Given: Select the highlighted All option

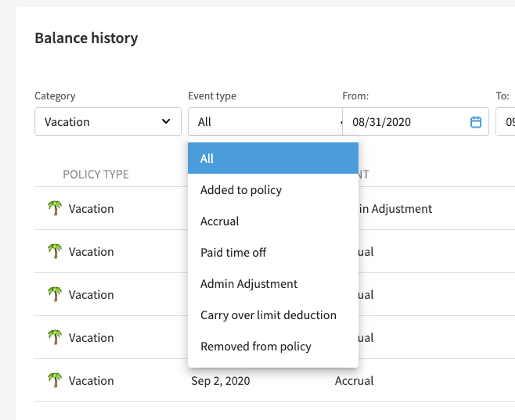Looking at the screenshot, I should (x=273, y=158).
